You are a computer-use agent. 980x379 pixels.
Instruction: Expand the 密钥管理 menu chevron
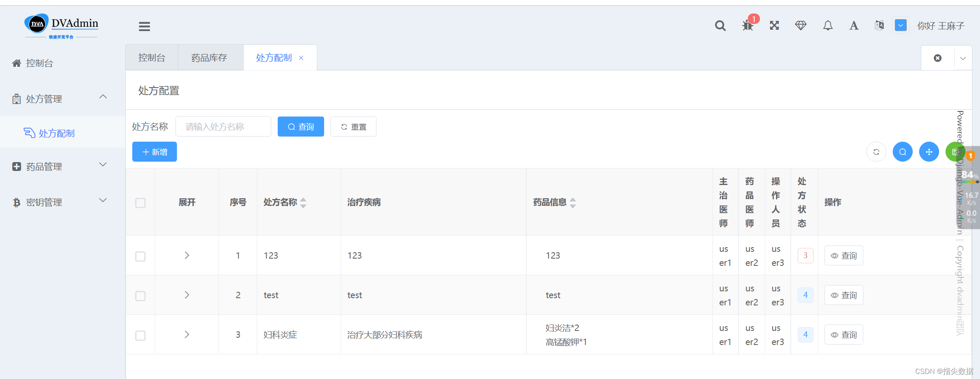point(103,200)
